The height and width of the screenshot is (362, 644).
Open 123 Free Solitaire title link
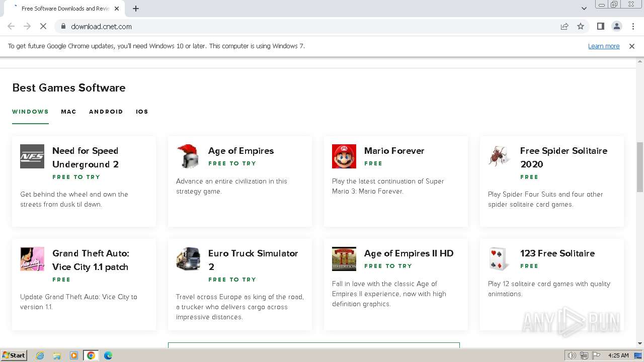pyautogui.click(x=557, y=253)
